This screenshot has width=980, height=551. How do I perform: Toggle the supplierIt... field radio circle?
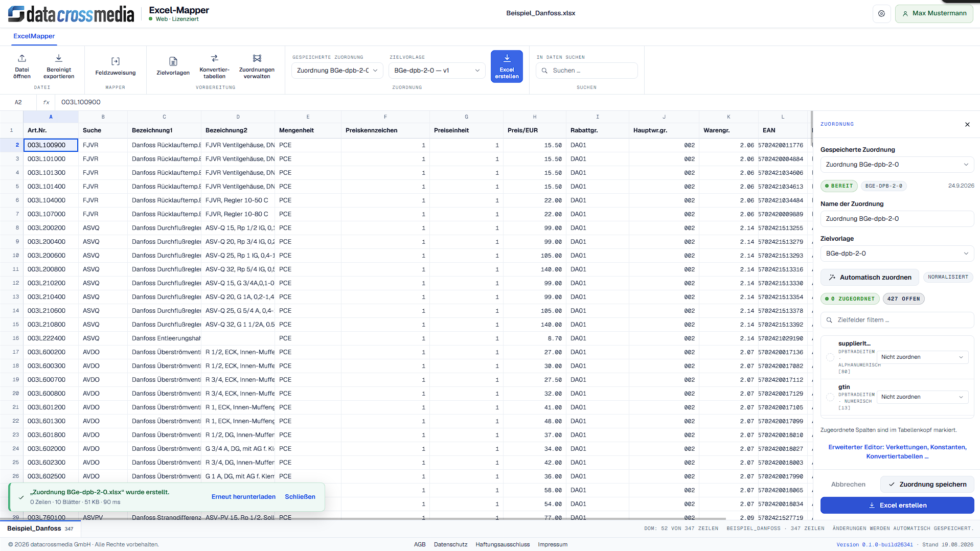pos(830,357)
